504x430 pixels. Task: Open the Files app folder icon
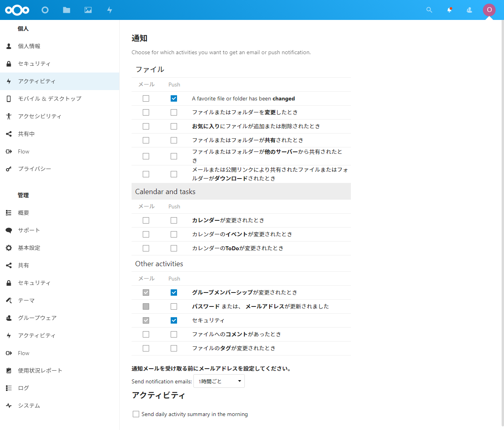click(67, 10)
